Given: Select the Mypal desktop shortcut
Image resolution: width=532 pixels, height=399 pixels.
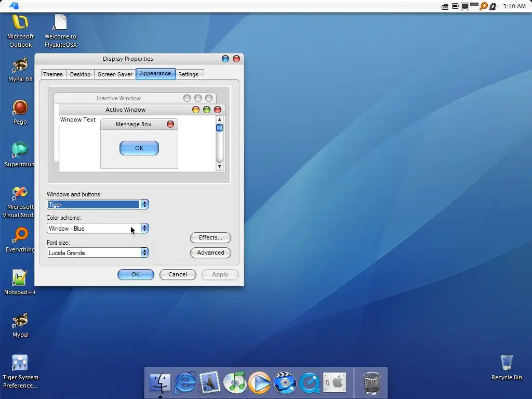Looking at the screenshot, I should click(20, 325).
